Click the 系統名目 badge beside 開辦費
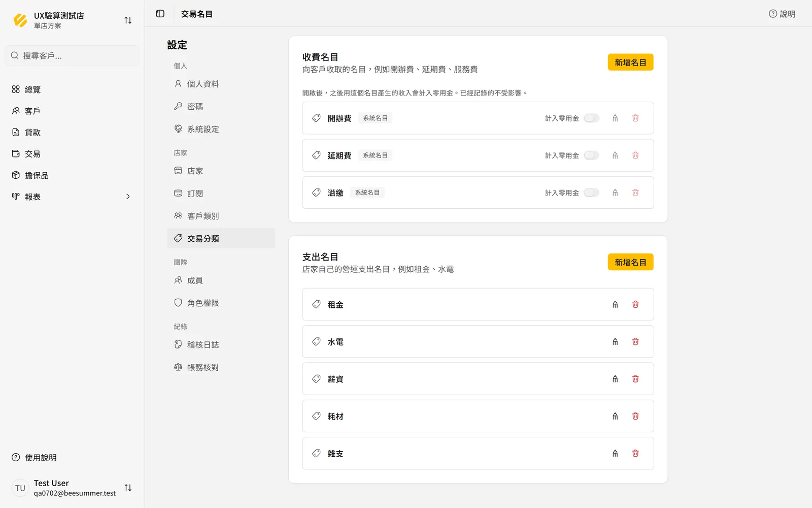The height and width of the screenshot is (508, 812). tap(375, 118)
